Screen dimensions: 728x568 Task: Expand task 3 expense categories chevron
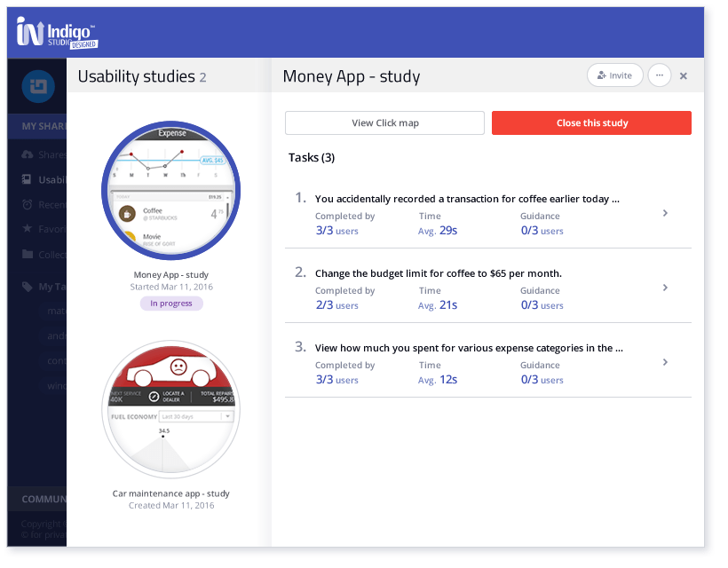coord(665,362)
